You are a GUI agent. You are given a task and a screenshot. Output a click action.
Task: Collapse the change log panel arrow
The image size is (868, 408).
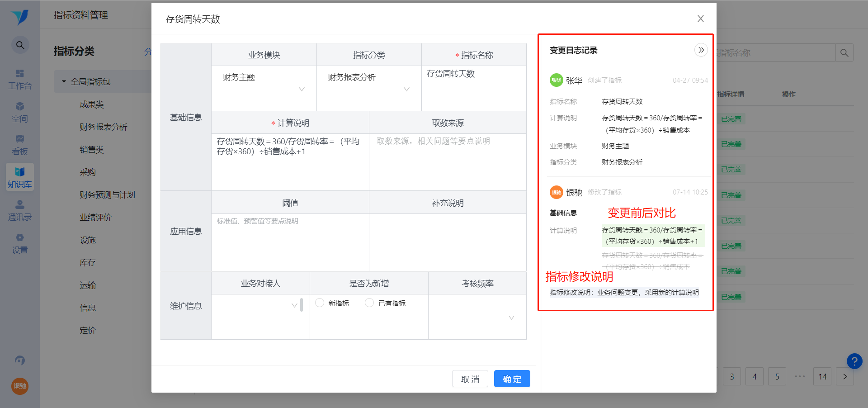pyautogui.click(x=701, y=50)
